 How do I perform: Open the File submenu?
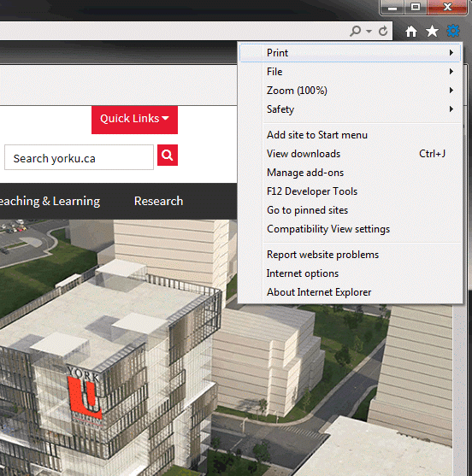pos(350,72)
